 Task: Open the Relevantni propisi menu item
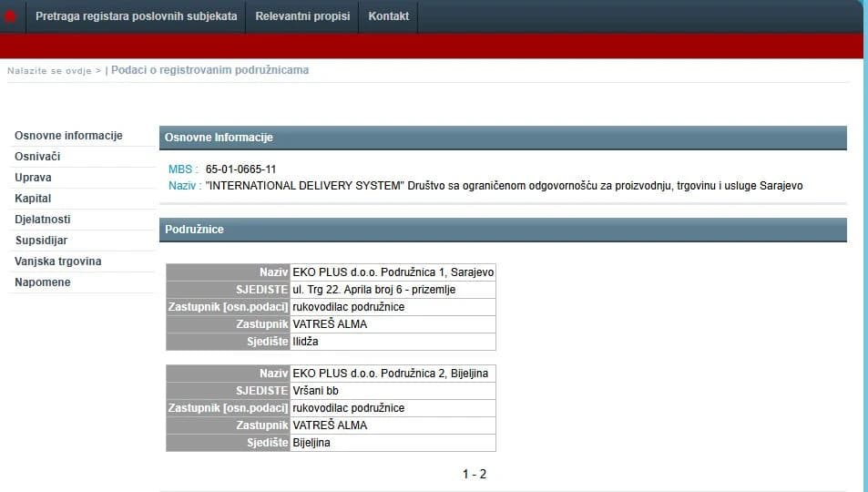[x=302, y=16]
